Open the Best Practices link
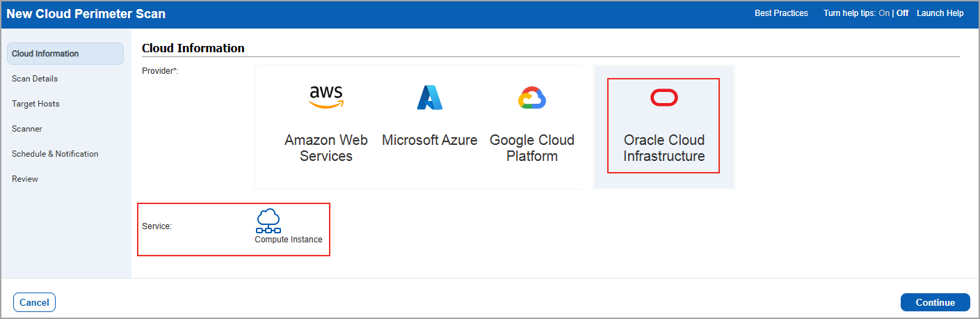Image resolution: width=980 pixels, height=319 pixels. tap(781, 13)
